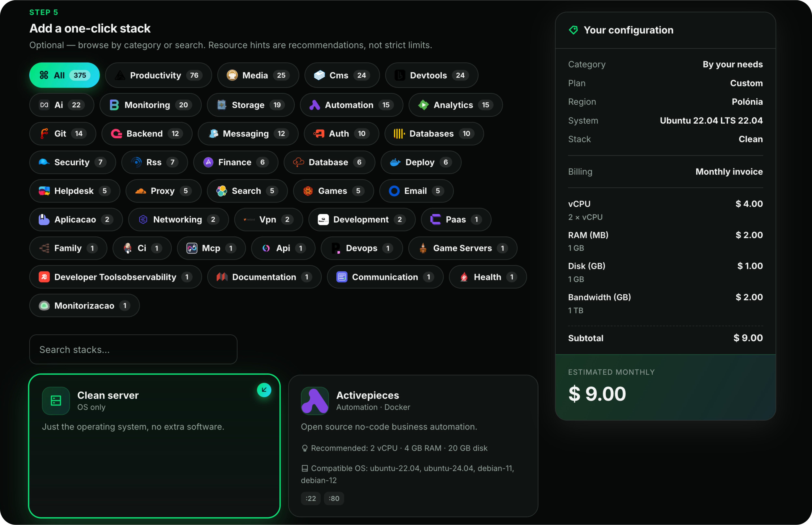812x525 pixels.
Task: Click the Automation purple icon chip
Action: [x=315, y=105]
